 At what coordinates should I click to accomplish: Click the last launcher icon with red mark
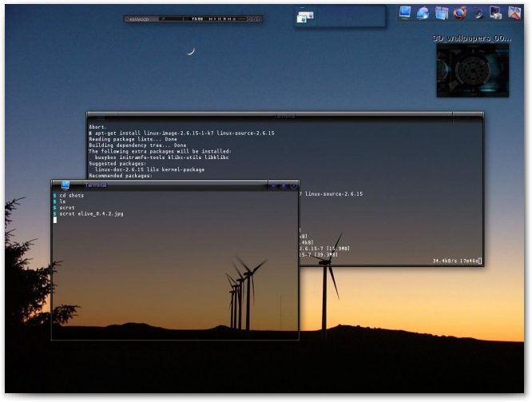514,13
